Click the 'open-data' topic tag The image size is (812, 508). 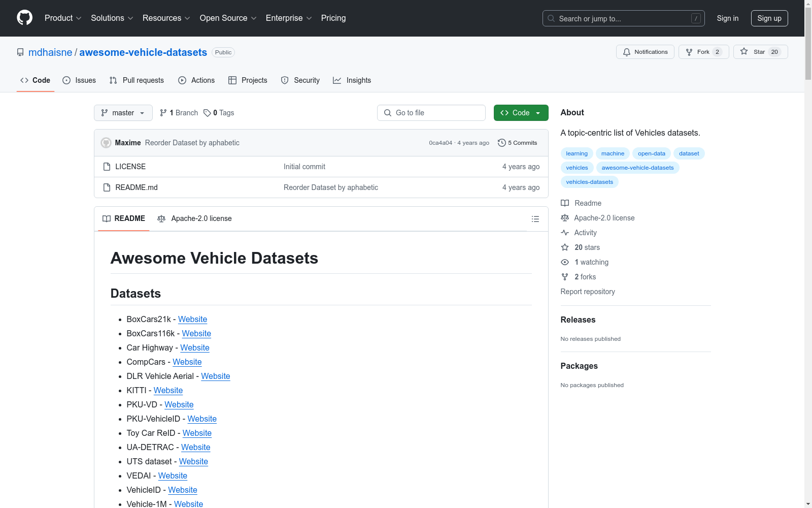[652, 153]
